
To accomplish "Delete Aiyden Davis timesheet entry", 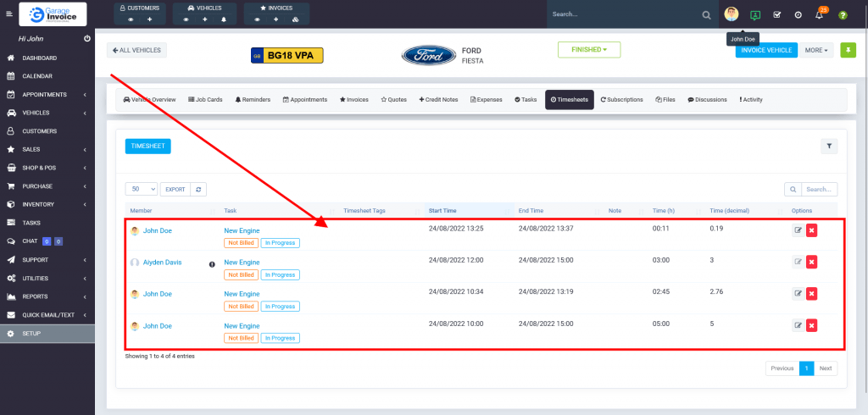I will coord(811,262).
